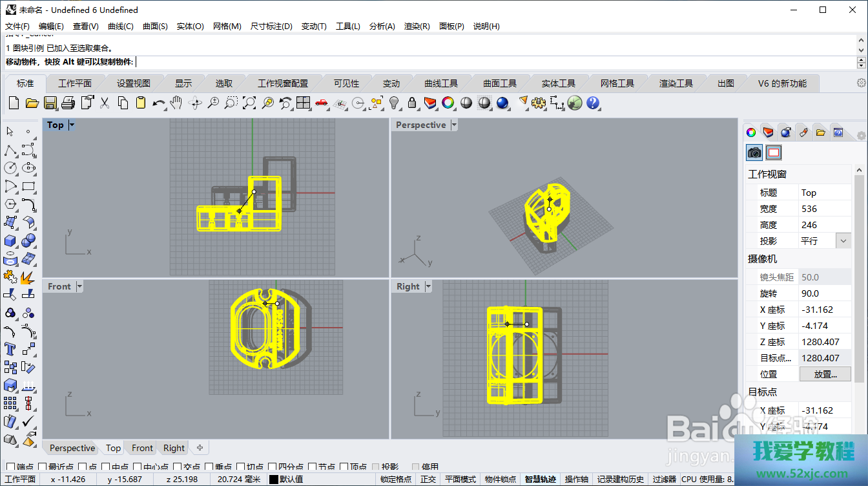Click the Print icon in toolbar

(68, 103)
